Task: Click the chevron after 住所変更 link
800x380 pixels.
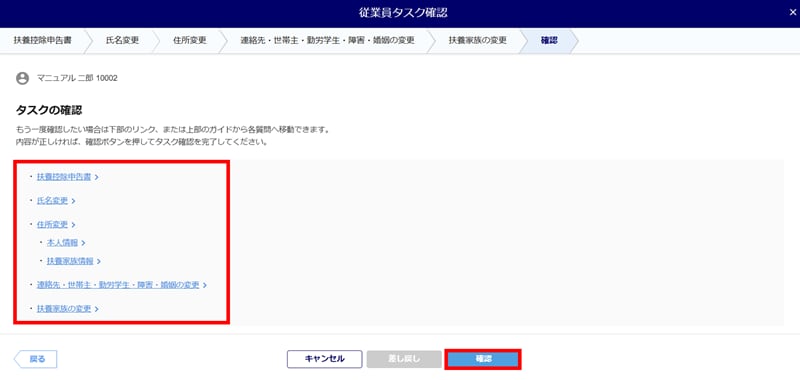Action: pyautogui.click(x=73, y=225)
